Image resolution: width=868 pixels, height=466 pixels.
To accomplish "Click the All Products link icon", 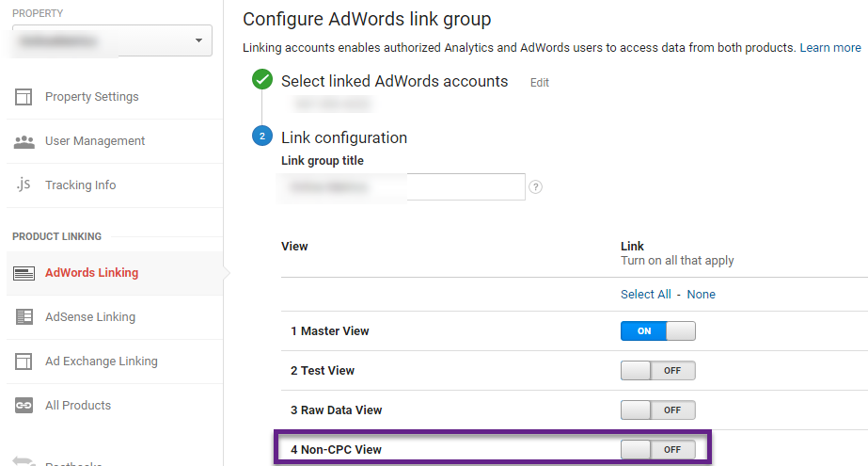I will point(24,406).
